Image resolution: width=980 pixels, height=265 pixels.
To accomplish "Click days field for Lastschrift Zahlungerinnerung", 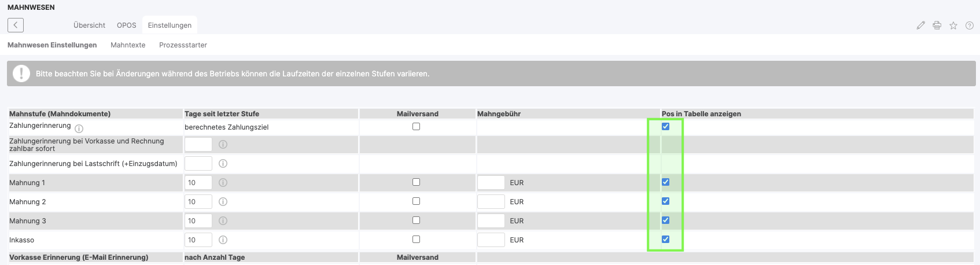I will pyautogui.click(x=198, y=164).
